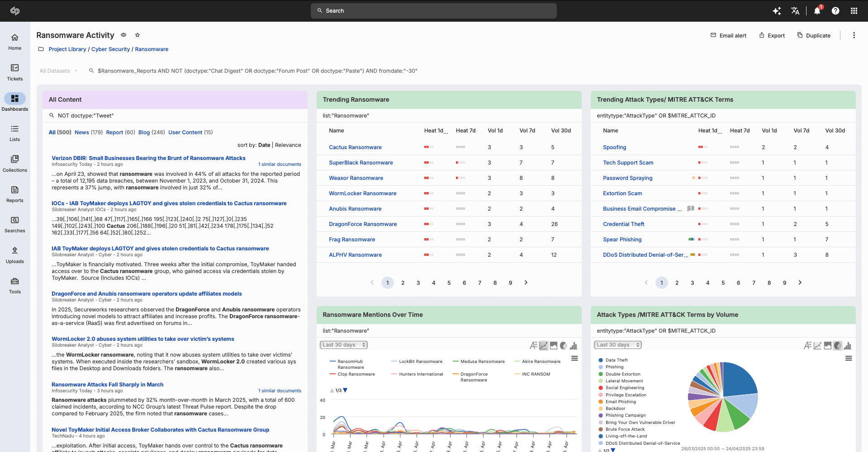Sort Trending Ransomware by Heat 1d column
The image size is (868, 452).
click(436, 131)
